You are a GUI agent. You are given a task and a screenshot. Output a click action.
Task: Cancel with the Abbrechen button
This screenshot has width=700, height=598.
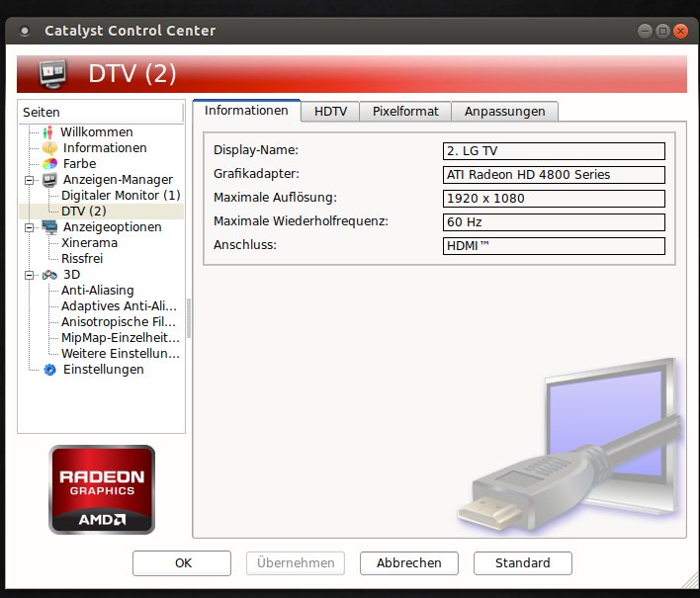pos(409,563)
